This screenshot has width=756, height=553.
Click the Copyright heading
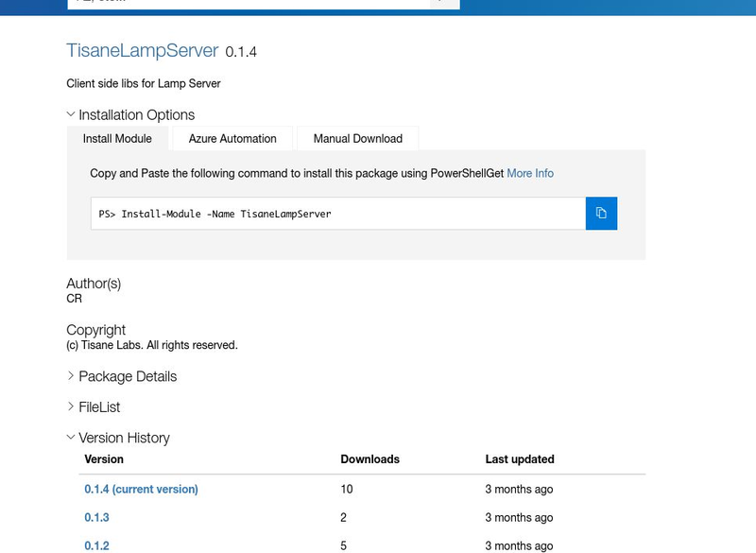[96, 330]
